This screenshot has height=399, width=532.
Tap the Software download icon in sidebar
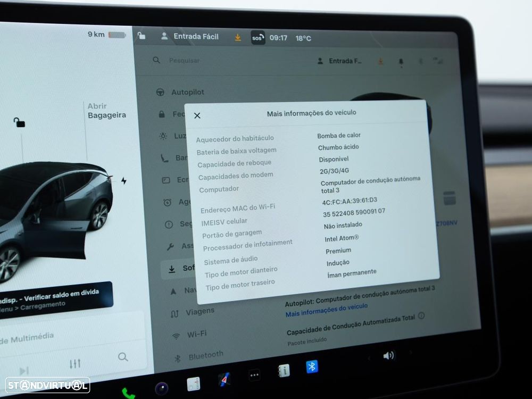click(172, 269)
